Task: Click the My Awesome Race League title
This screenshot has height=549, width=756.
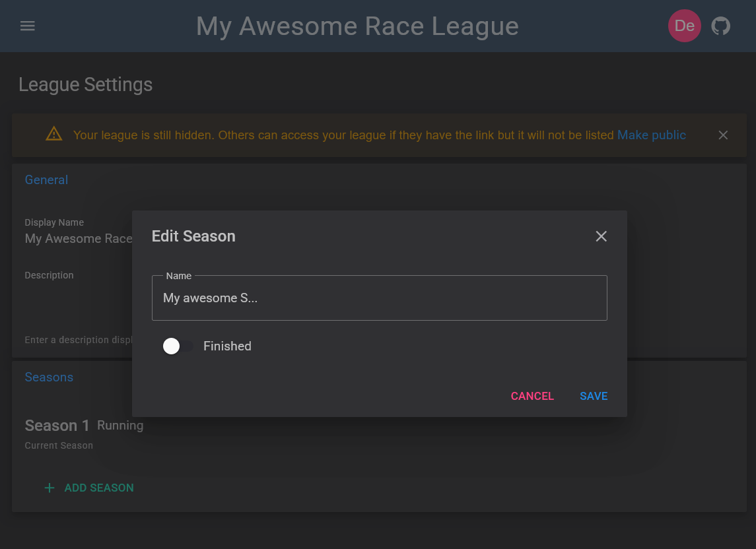Action: (357, 26)
